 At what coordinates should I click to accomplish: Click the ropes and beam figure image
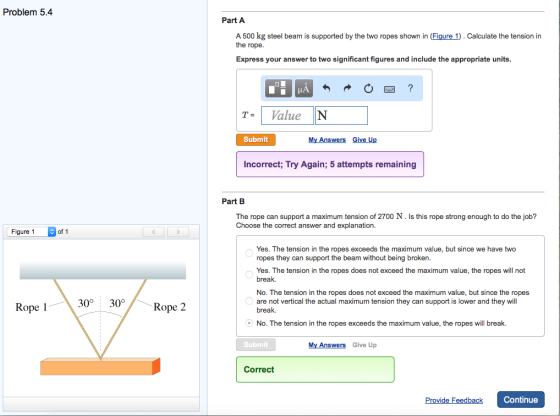coord(101,318)
